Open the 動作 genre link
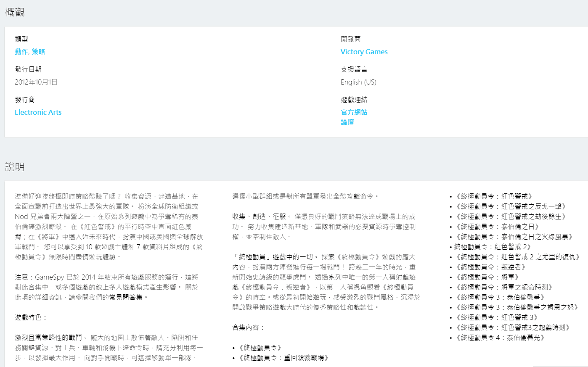The height and width of the screenshot is (367, 588). point(21,52)
